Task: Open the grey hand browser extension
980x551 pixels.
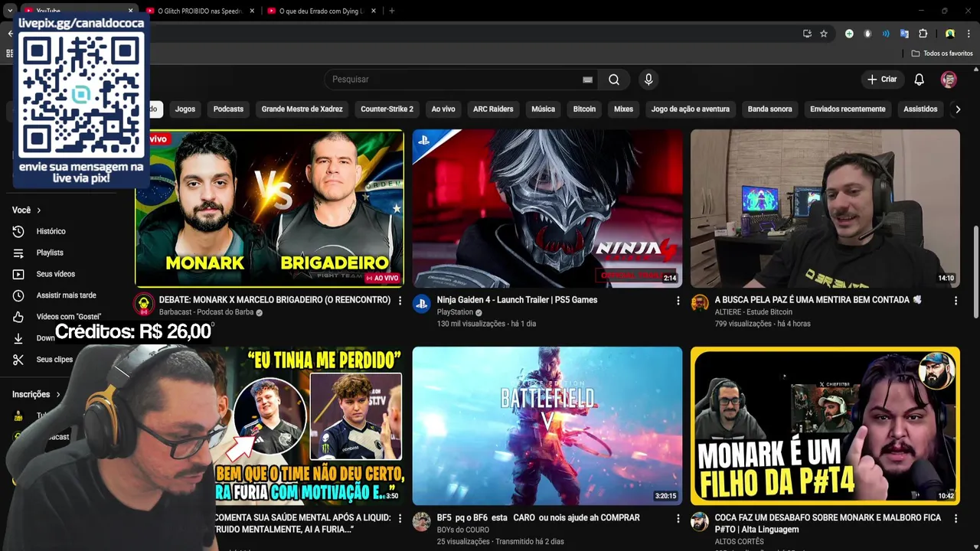Action: point(867,34)
